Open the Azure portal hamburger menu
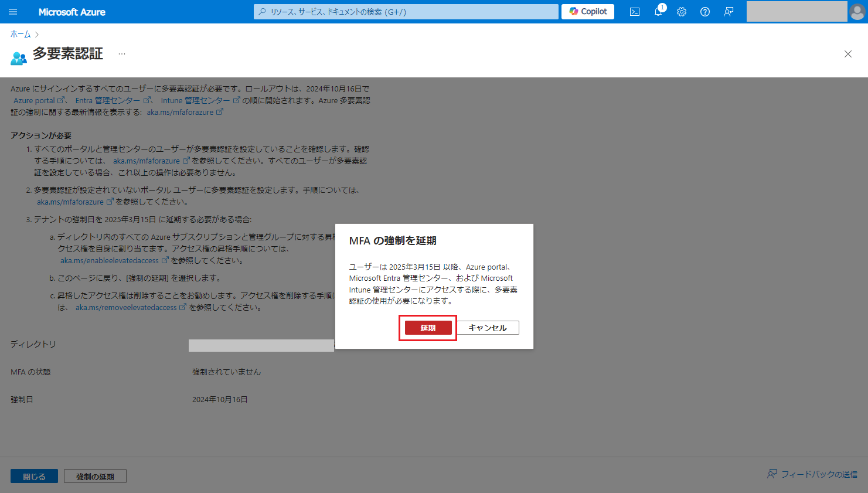 13,11
